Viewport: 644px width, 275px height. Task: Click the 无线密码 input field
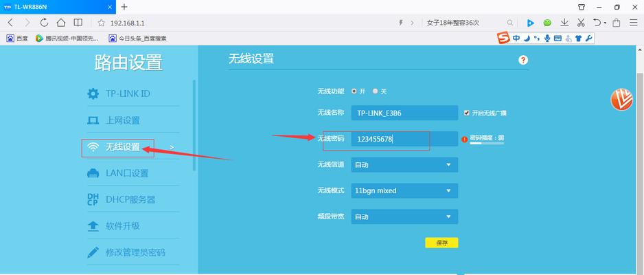[x=404, y=140]
